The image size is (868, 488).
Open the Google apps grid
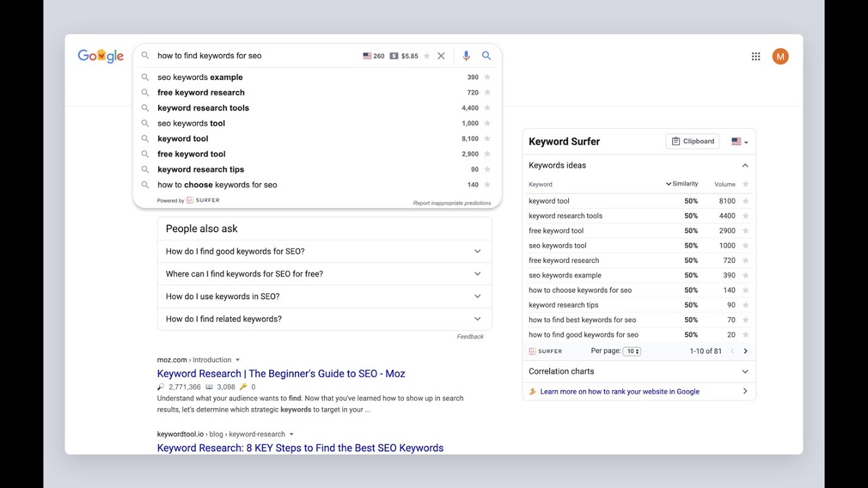pyautogui.click(x=756, y=57)
